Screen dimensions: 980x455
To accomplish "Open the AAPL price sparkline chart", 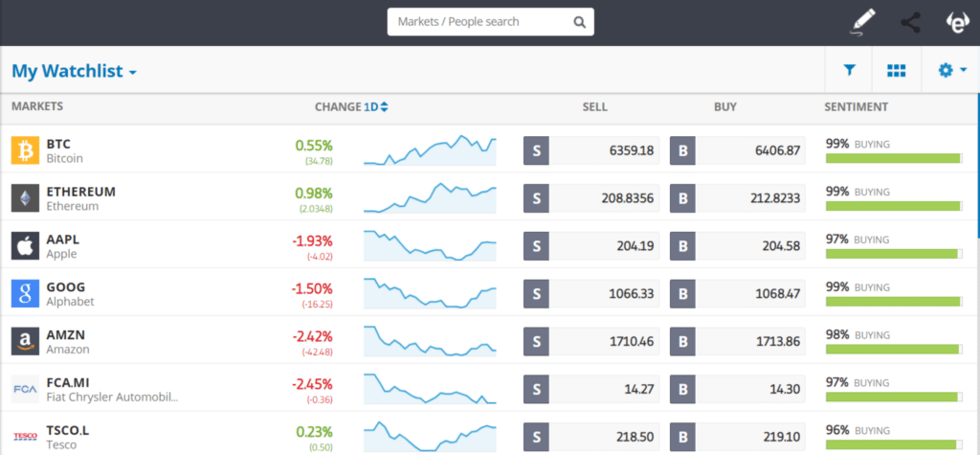I will click(x=430, y=245).
